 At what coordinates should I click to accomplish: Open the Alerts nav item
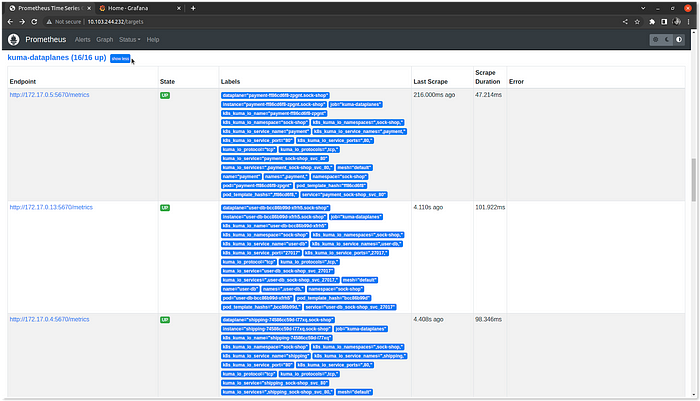pyautogui.click(x=82, y=39)
